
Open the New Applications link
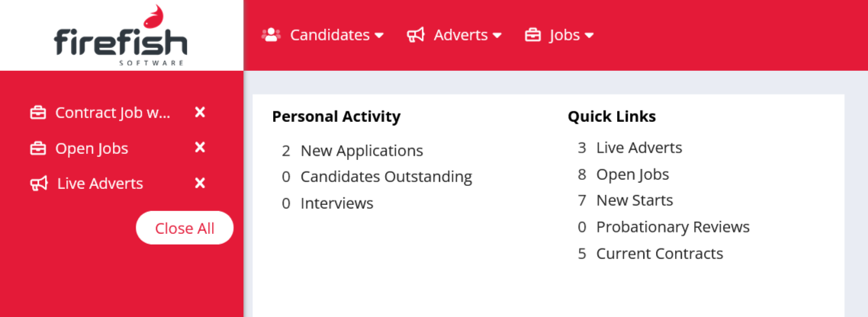tap(362, 150)
